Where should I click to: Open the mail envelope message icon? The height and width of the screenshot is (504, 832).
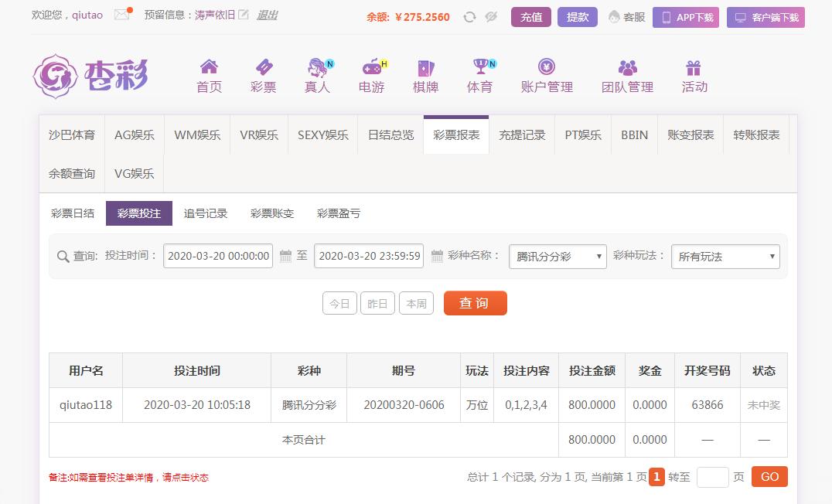122,15
